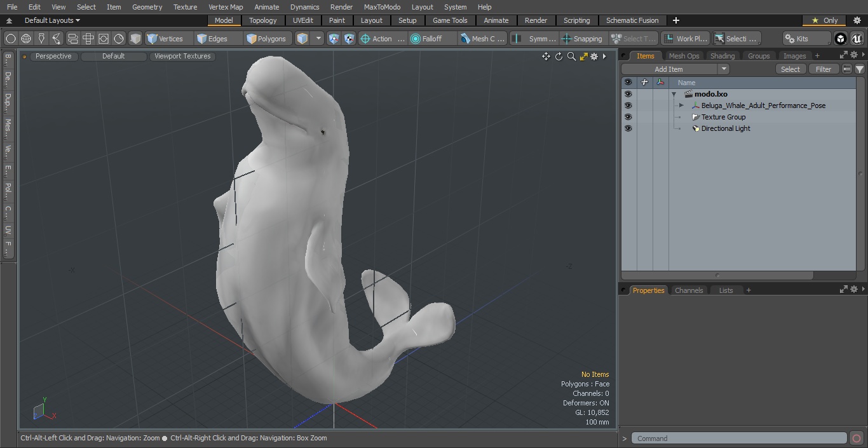
Task: Collapse the modo.lxo scene tree
Action: (x=674, y=94)
